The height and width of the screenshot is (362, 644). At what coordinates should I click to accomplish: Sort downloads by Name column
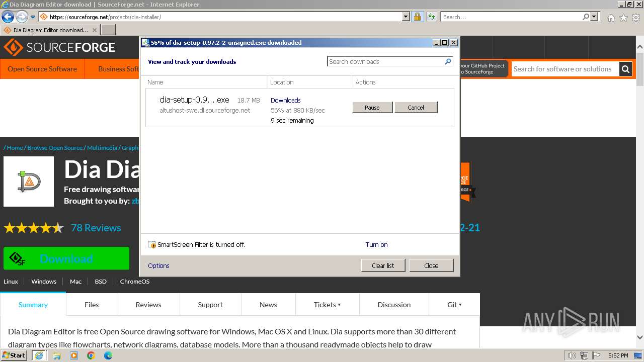coord(207,82)
